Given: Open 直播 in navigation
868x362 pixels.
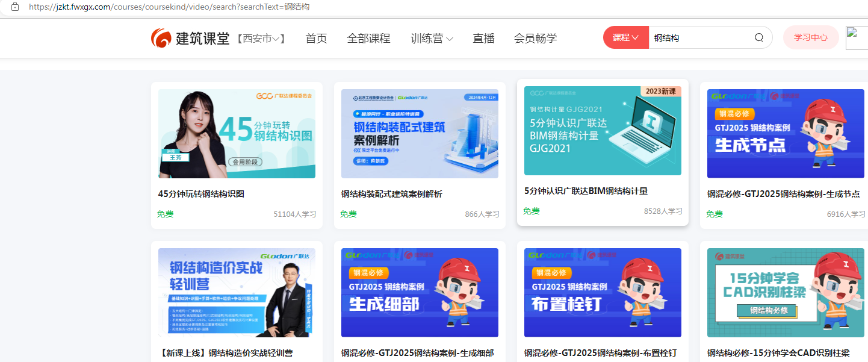Looking at the screenshot, I should [x=483, y=38].
